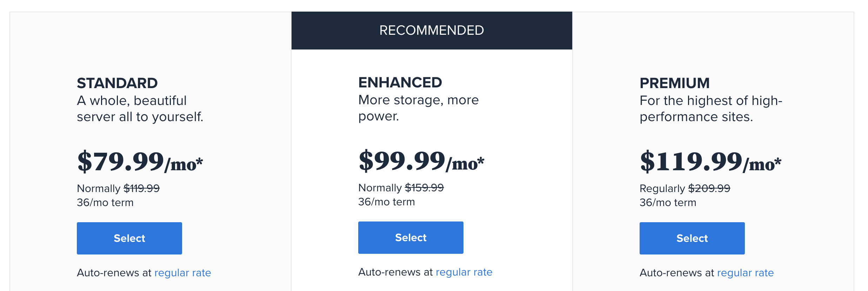
Task: Click the RECOMMENDED banner
Action: click(x=432, y=31)
